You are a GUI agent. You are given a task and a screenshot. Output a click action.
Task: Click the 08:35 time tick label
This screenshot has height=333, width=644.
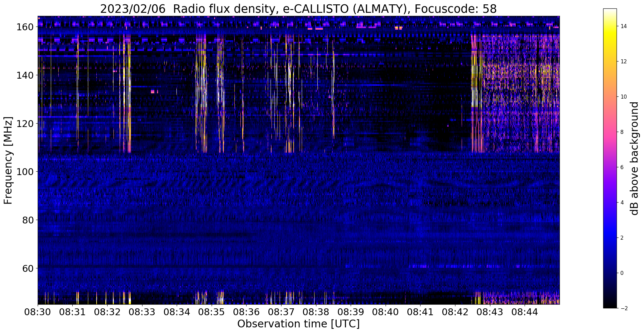tap(212, 312)
